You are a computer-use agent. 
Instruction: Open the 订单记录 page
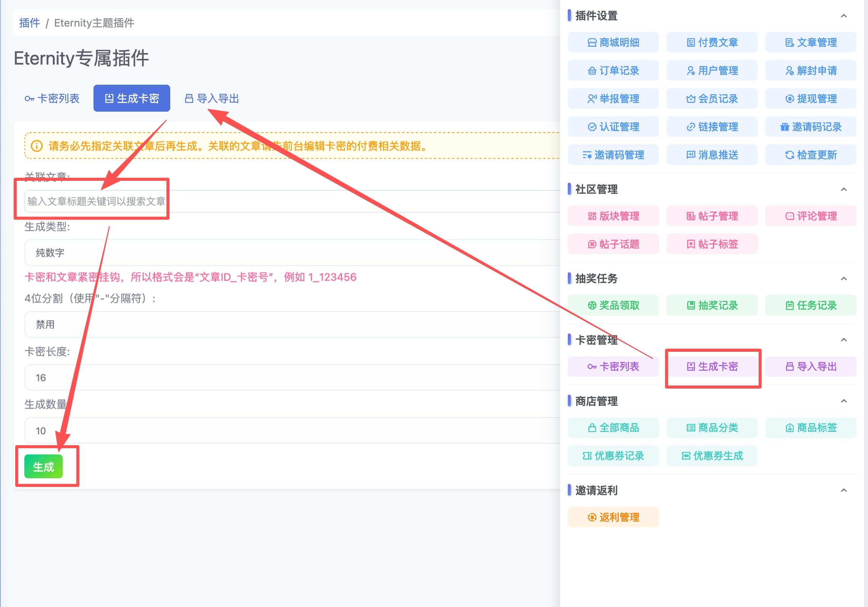613,71
